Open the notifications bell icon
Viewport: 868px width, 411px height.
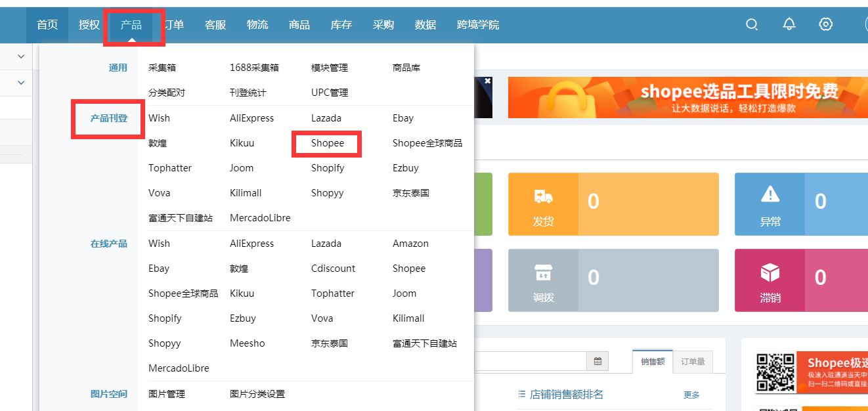(x=789, y=24)
